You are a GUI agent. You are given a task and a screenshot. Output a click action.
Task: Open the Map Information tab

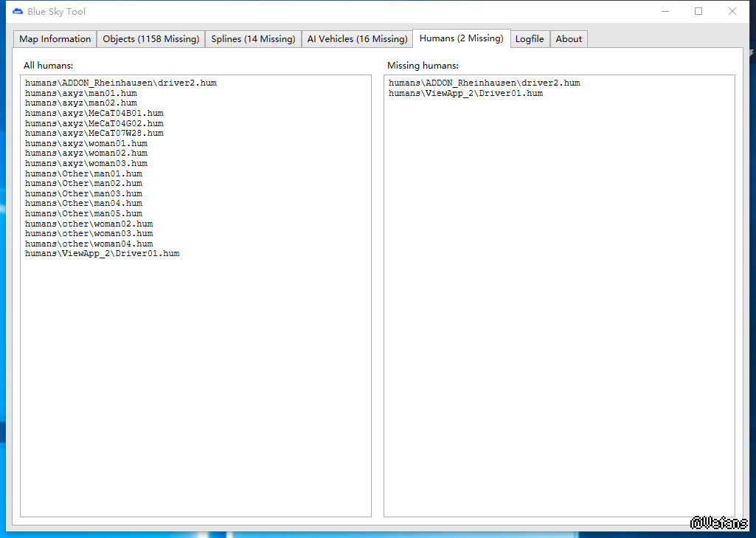(55, 39)
